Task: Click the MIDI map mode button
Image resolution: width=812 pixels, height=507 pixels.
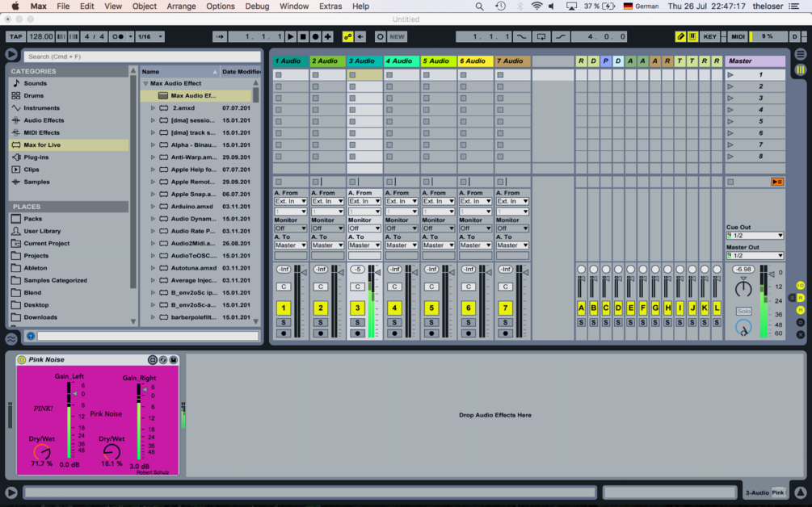Action: (738, 36)
